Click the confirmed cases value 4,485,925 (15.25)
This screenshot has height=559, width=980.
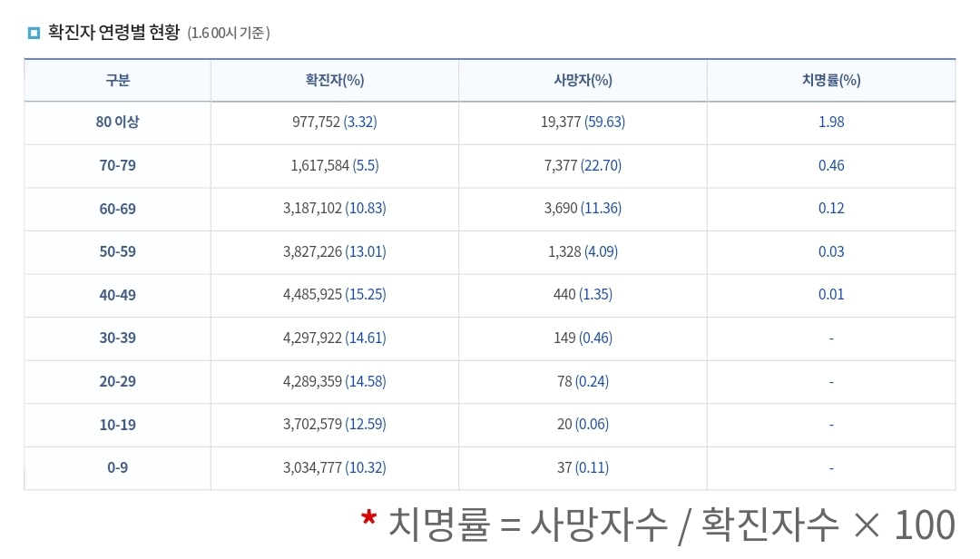pos(334,295)
